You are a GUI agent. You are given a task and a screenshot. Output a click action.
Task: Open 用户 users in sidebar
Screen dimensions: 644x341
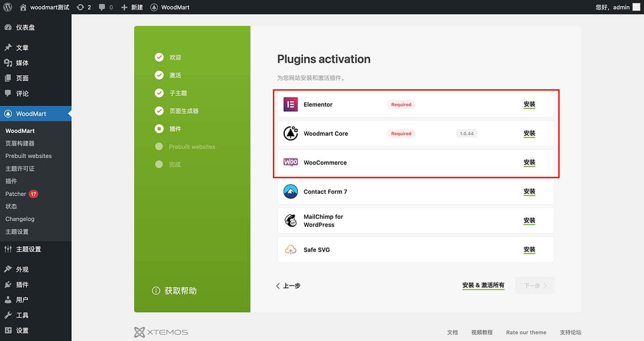[36, 300]
